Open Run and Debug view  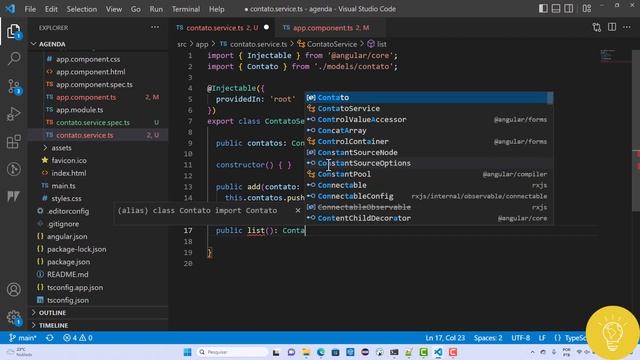(x=13, y=114)
